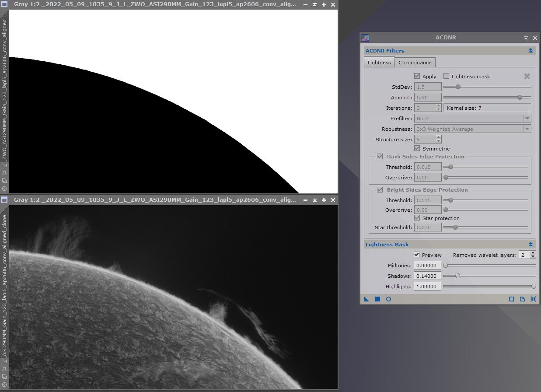Viewport: 541px width, 392px height.
Task: Click the blue square Apply icon
Action: [x=377, y=299]
